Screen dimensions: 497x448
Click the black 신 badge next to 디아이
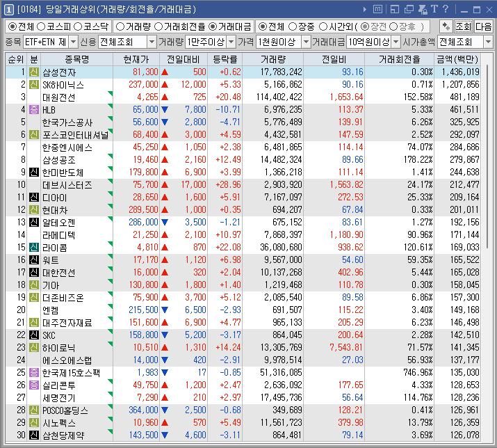(x=34, y=197)
